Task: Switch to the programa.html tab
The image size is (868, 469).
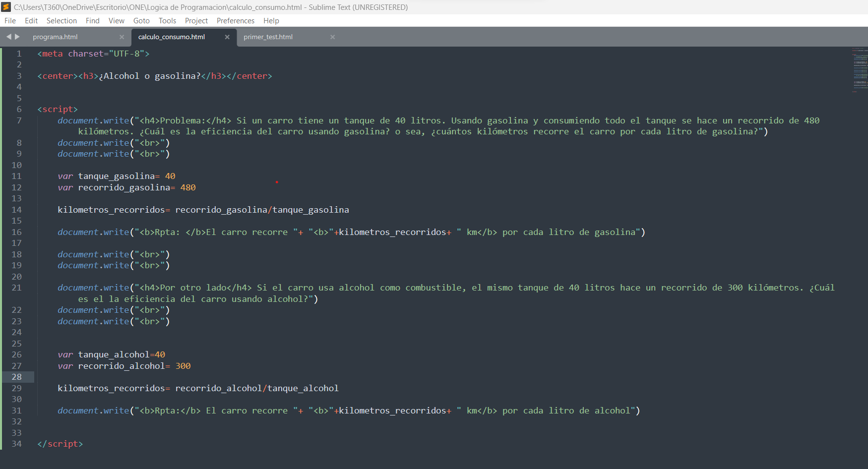Action: point(55,37)
